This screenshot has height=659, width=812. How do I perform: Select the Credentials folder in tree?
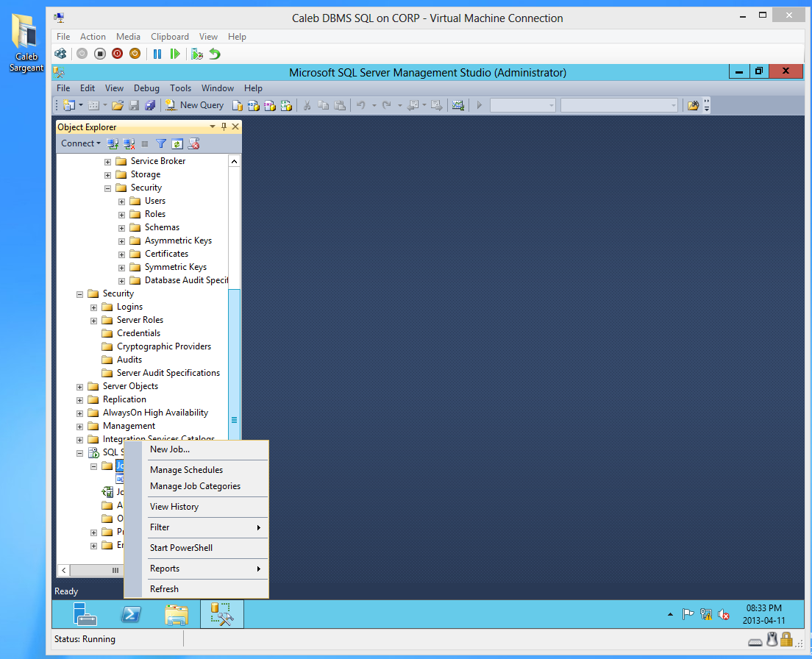[138, 333]
